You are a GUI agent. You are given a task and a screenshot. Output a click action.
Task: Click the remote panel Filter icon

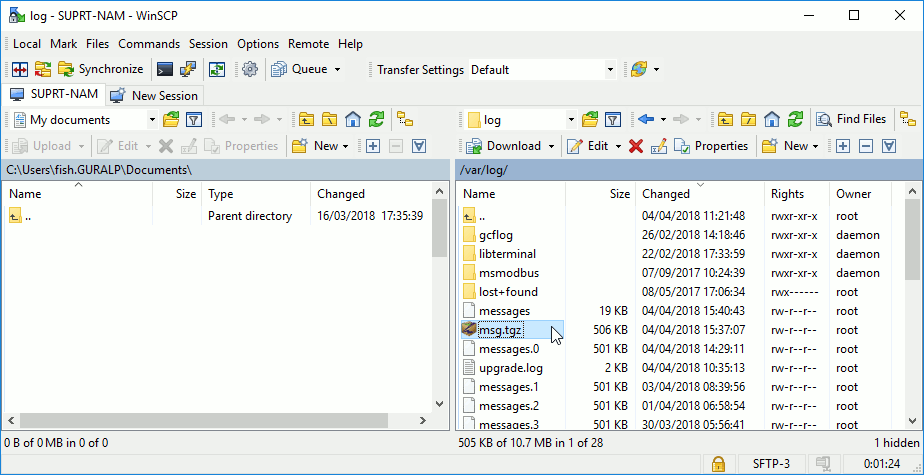click(x=613, y=120)
